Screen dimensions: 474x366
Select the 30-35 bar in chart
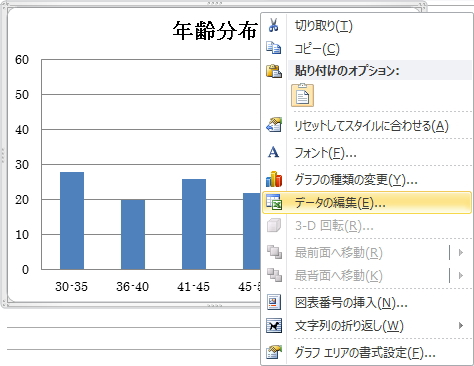72,220
